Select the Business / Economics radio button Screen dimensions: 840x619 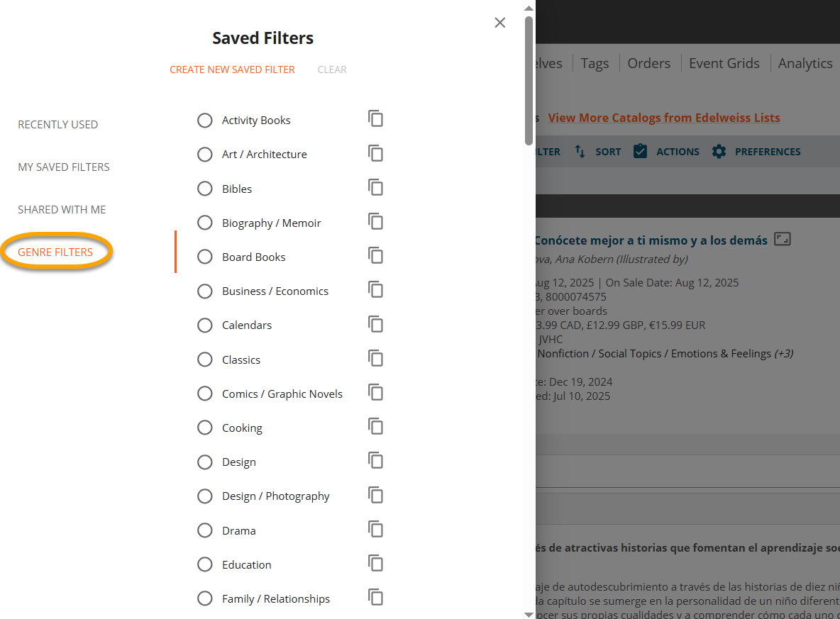[204, 291]
